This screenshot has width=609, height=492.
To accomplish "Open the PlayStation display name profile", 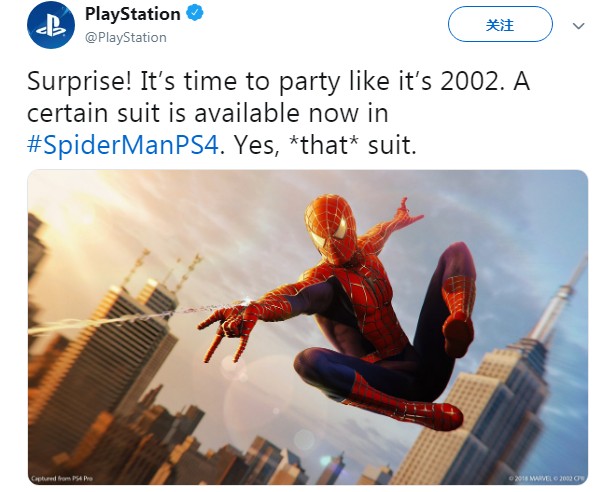I will [132, 14].
